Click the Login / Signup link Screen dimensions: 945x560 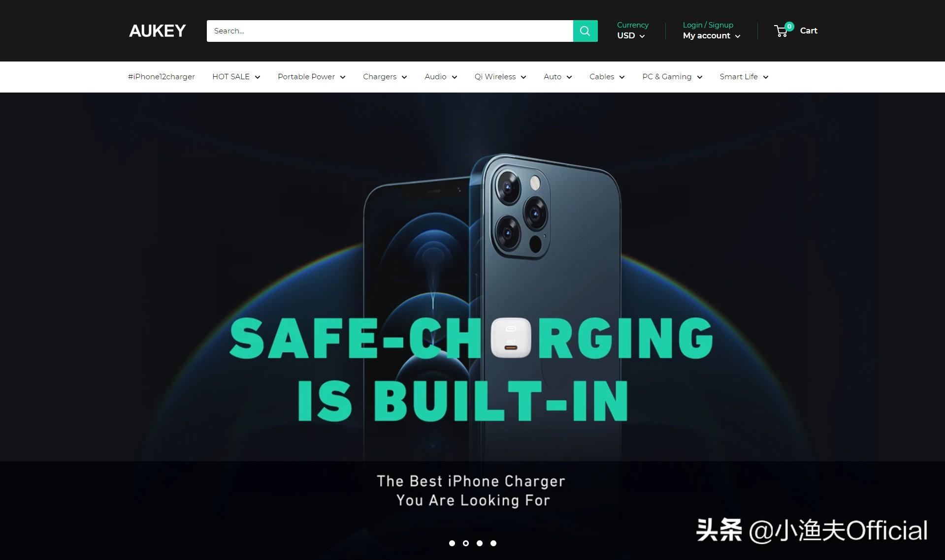tap(708, 25)
